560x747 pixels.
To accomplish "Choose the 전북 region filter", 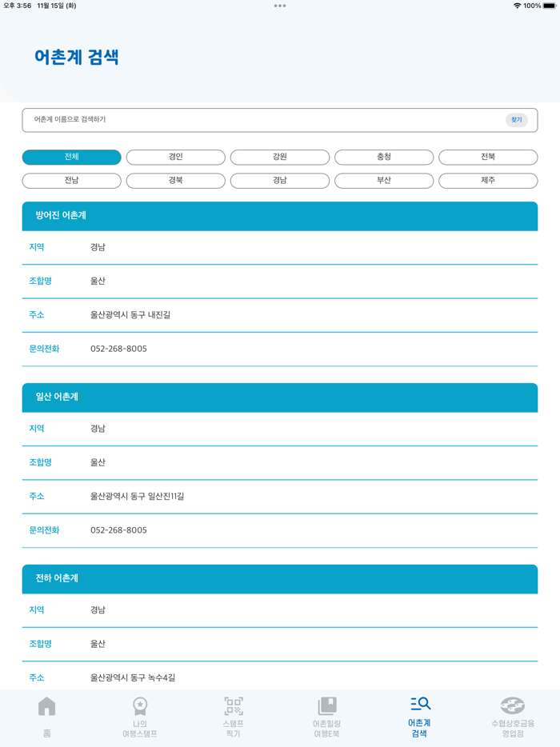I will click(x=488, y=157).
